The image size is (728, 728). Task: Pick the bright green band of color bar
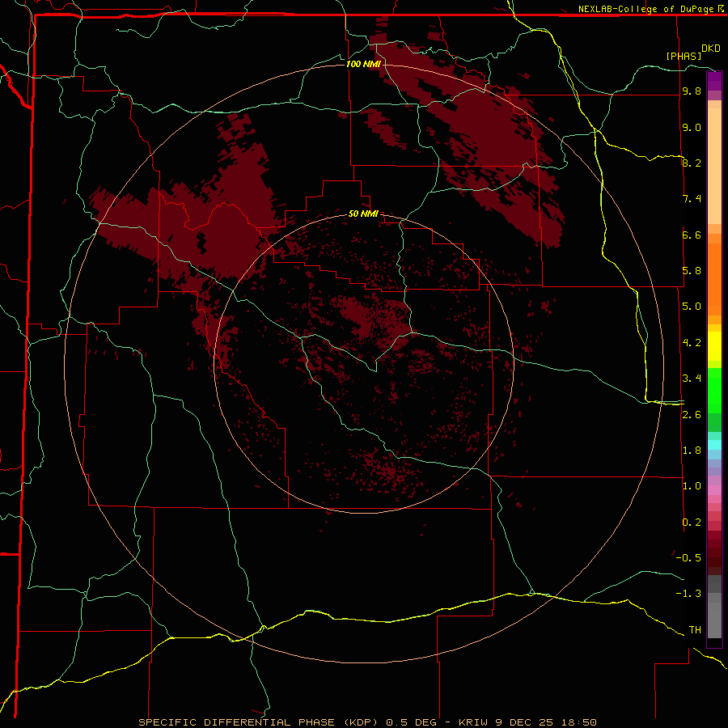(x=714, y=390)
